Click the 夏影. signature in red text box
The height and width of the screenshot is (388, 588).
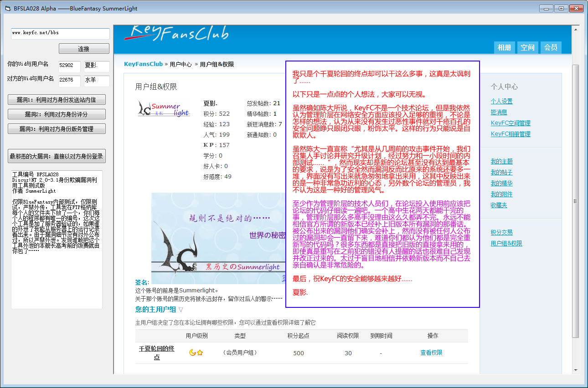click(x=300, y=293)
